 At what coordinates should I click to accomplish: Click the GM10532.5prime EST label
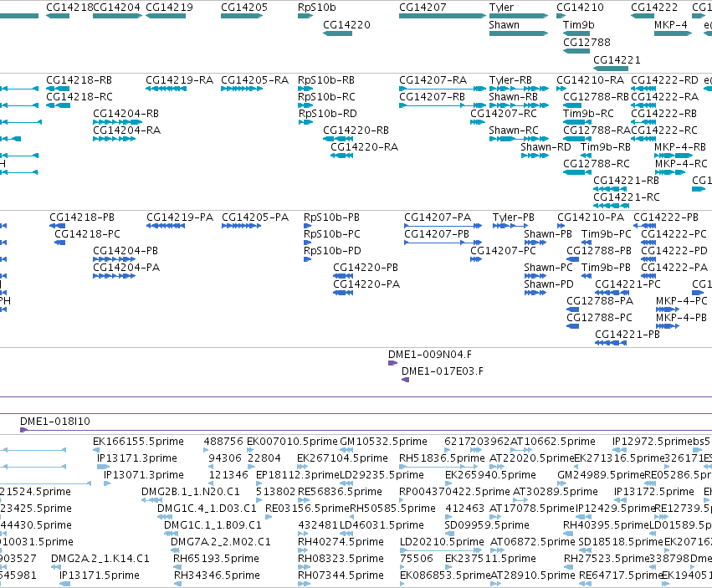(x=383, y=442)
